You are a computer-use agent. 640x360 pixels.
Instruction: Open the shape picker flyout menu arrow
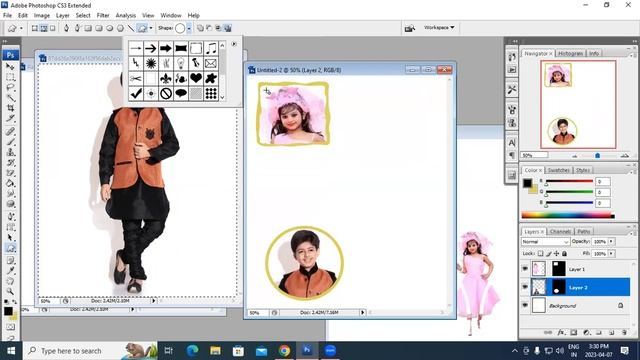click(234, 44)
